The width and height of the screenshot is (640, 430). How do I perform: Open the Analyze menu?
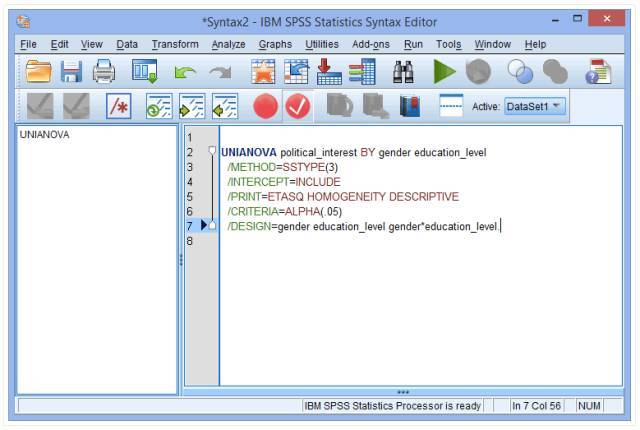point(228,44)
